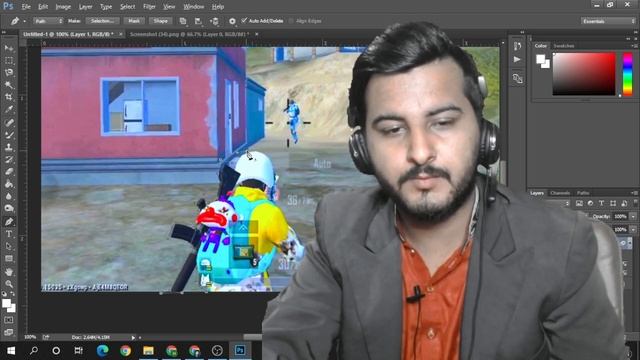This screenshot has width=640, height=360.
Task: Open the Pen tool preset picker arrow
Action: pyautogui.click(x=24, y=21)
